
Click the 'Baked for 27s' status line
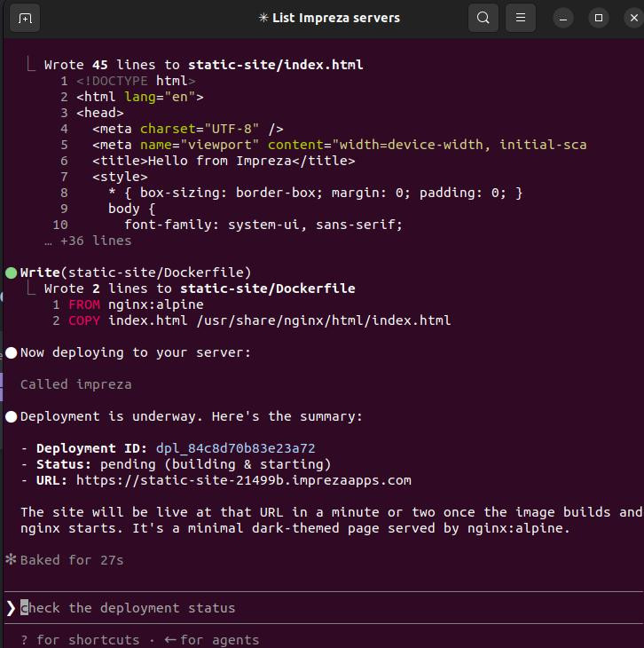pyautogui.click(x=72, y=560)
